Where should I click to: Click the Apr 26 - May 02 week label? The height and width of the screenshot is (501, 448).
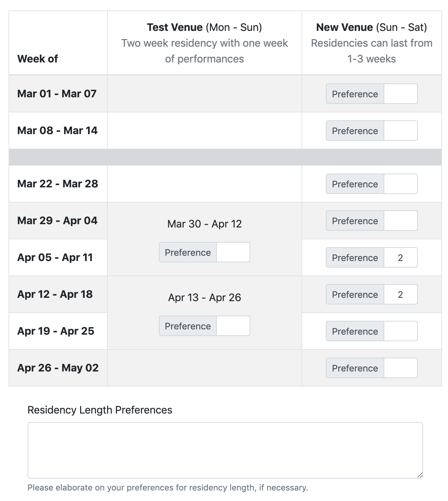58,368
